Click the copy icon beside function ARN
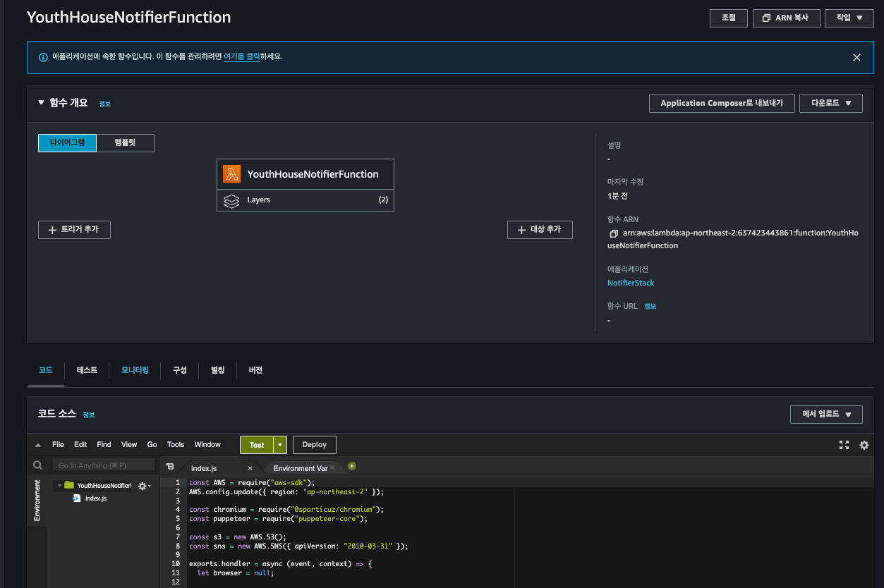This screenshot has width=884, height=588. 613,233
